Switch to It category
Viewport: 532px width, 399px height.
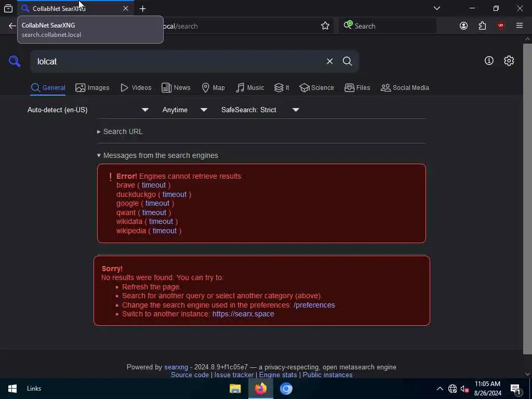pyautogui.click(x=282, y=88)
